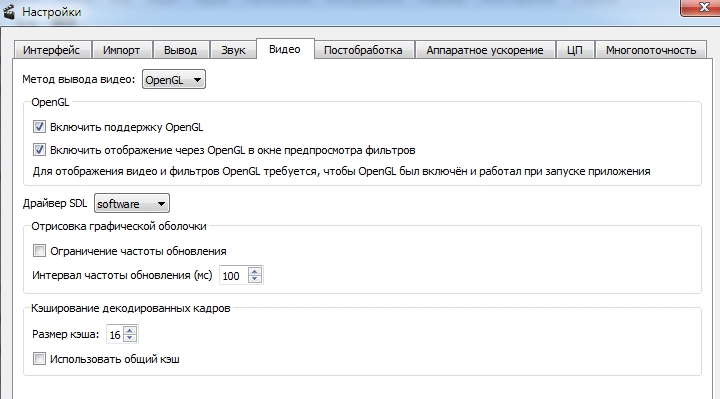
Task: Uncheck Включить поддержку OpenGL
Action: click(x=39, y=127)
